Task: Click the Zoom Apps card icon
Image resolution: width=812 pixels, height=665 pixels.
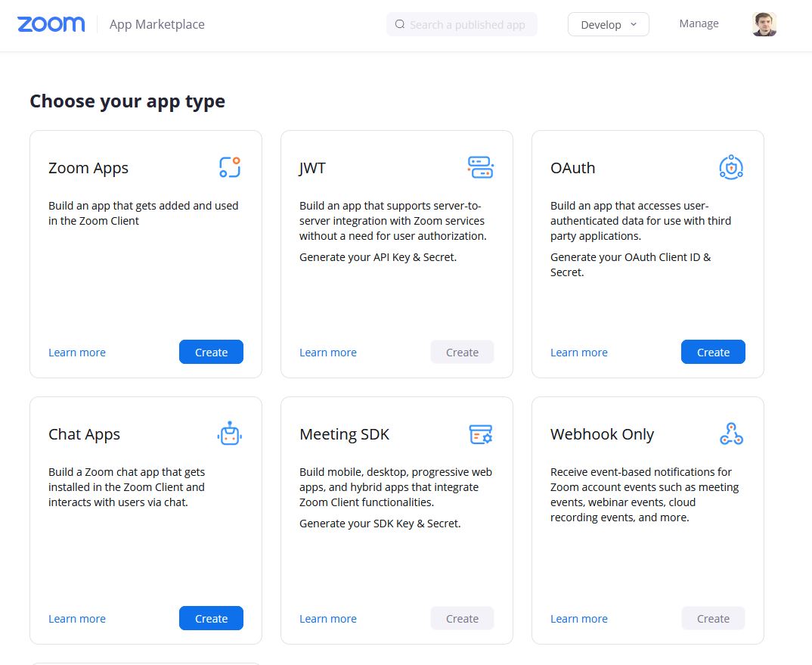Action: (x=229, y=167)
